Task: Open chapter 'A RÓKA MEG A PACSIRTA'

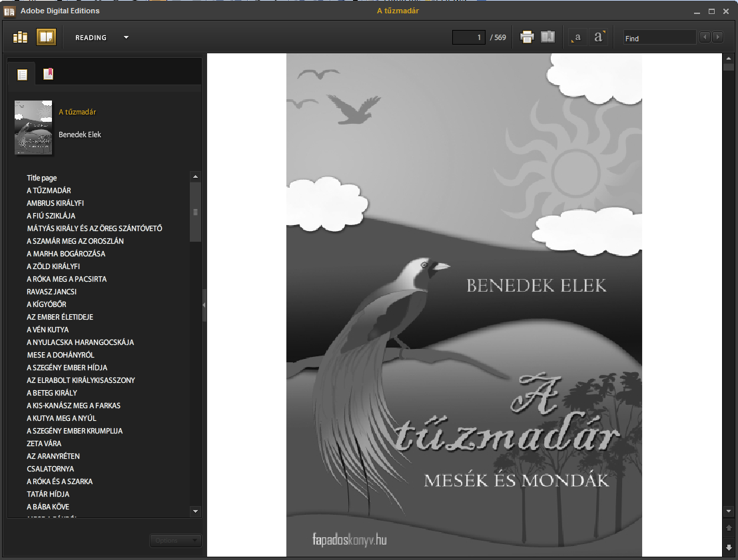Action: 67,279
